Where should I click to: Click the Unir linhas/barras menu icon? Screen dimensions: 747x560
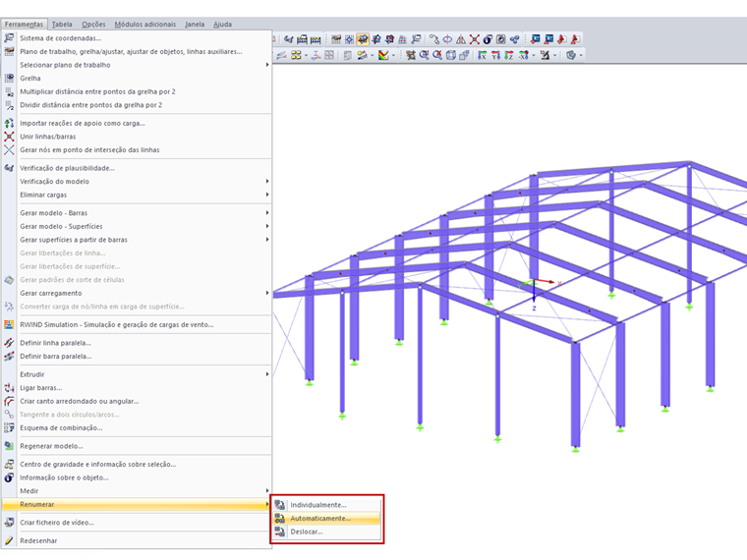pos(9,137)
